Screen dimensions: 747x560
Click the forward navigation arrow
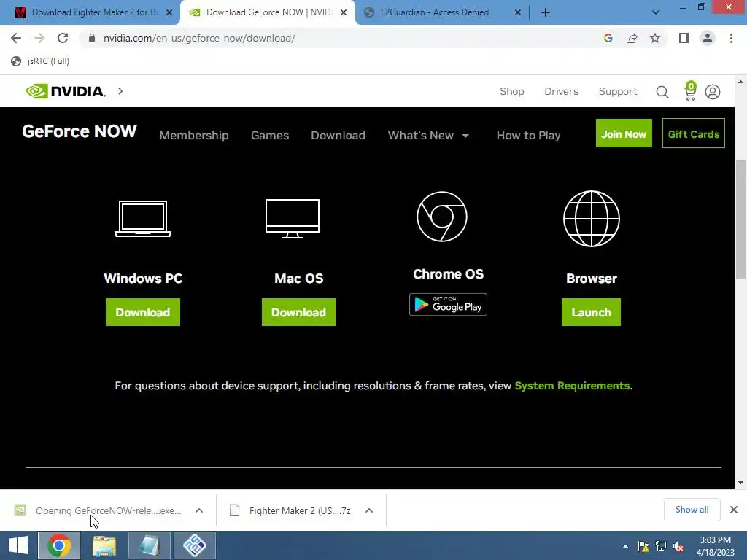coord(39,38)
